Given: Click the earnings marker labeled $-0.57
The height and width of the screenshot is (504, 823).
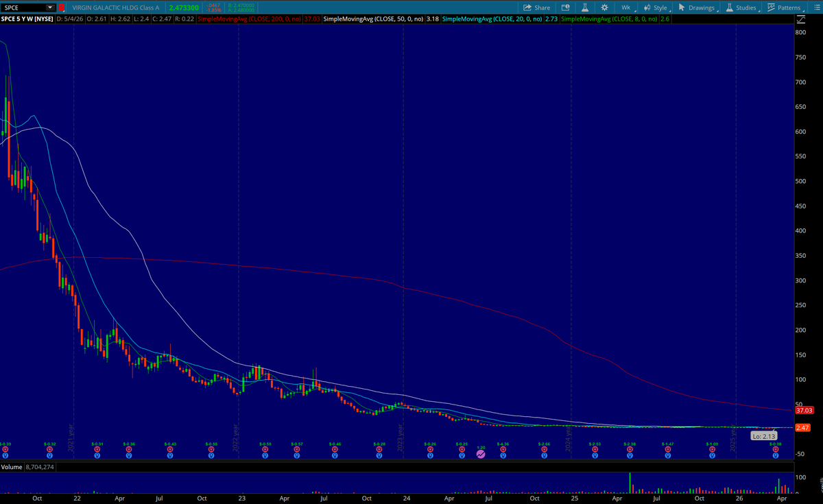Looking at the screenshot, I should pos(296,451).
